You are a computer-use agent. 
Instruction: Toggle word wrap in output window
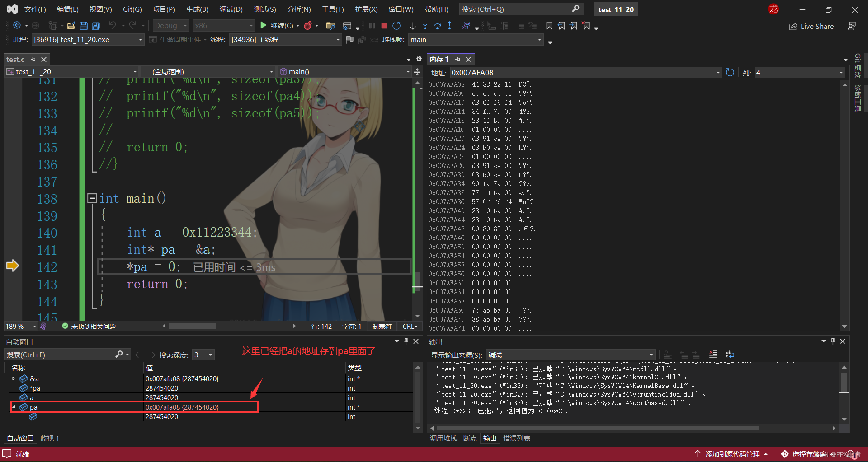(x=730, y=355)
